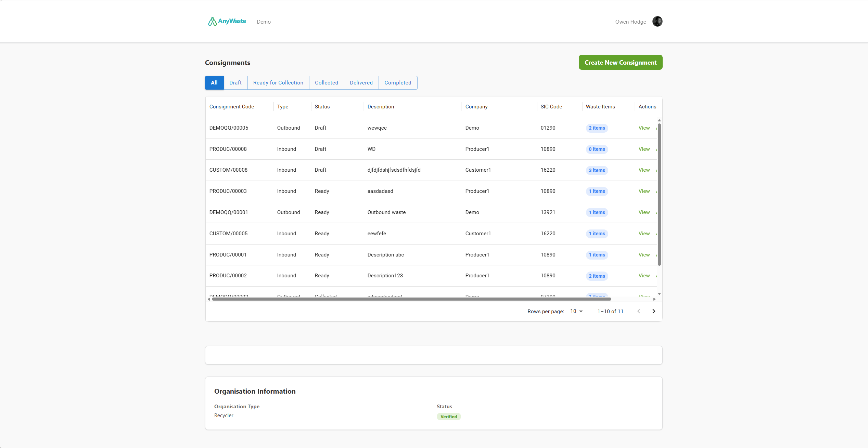Viewport: 868px width, 448px height.
Task: Click Owen Hodge user name
Action: [x=630, y=22]
